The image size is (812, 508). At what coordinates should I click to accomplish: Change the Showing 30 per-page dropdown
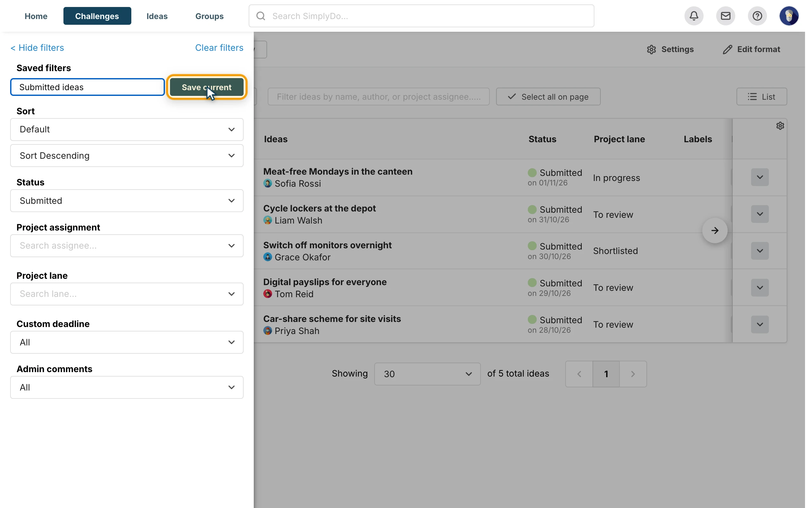pos(427,374)
